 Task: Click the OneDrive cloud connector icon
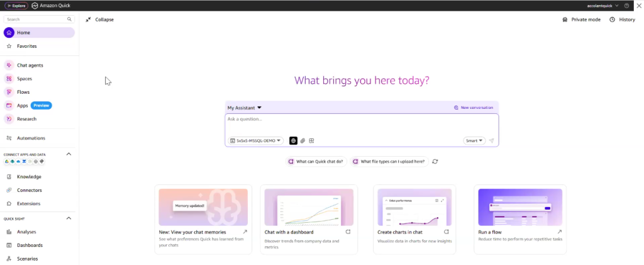(x=18, y=162)
